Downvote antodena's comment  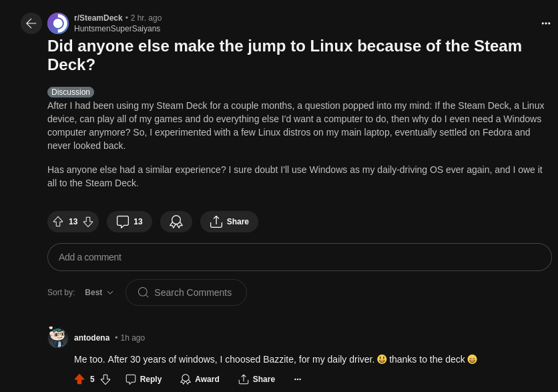pos(105,379)
